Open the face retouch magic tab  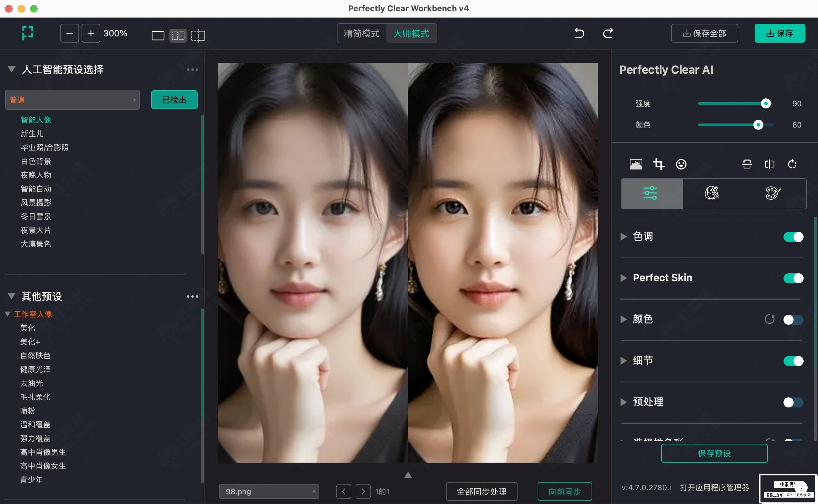712,193
